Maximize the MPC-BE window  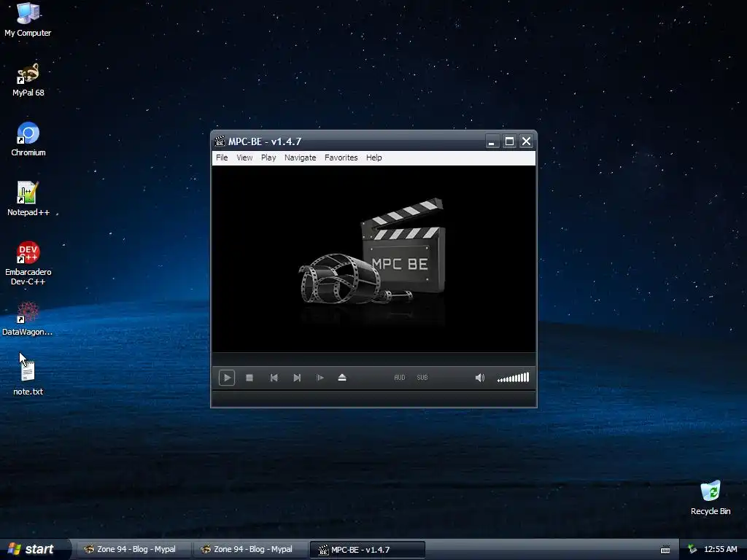tap(509, 141)
